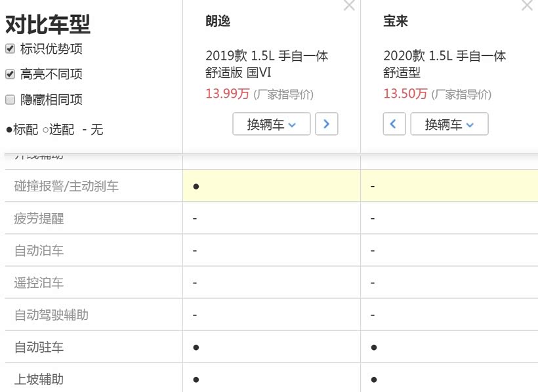Click the 宝来 13.50万 price

[x=405, y=94]
